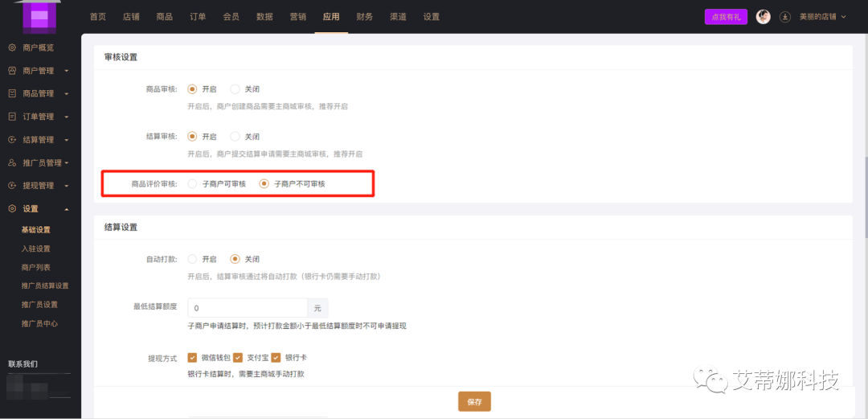This screenshot has height=419, width=868.
Task: Click the 保存 button
Action: click(x=474, y=402)
